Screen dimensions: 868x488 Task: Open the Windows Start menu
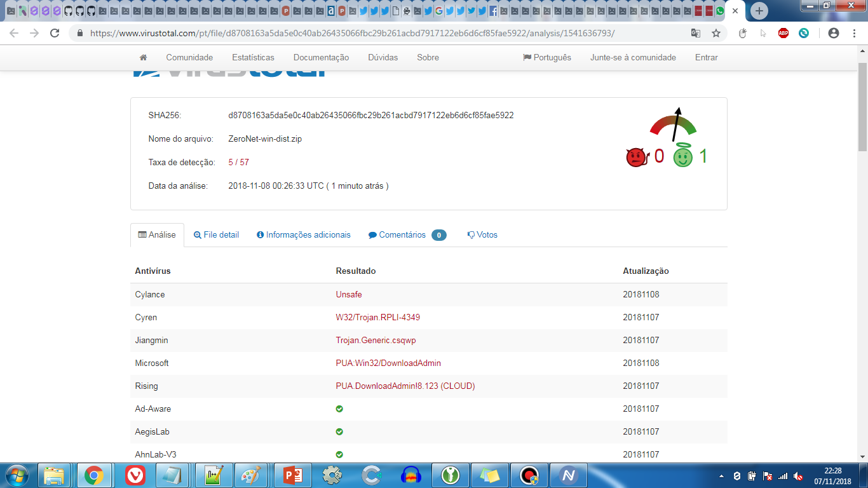click(16, 475)
